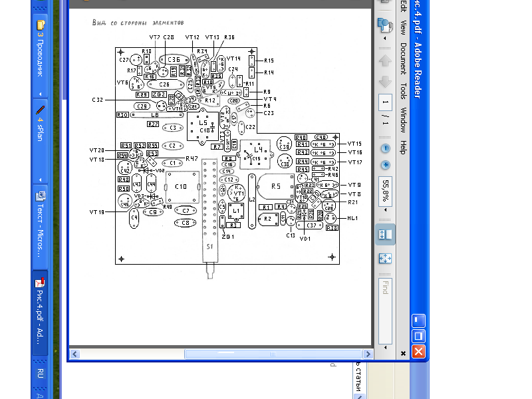This screenshot has height=399, width=532.
Task: Click the C10 component label on the board
Action: coord(180,187)
